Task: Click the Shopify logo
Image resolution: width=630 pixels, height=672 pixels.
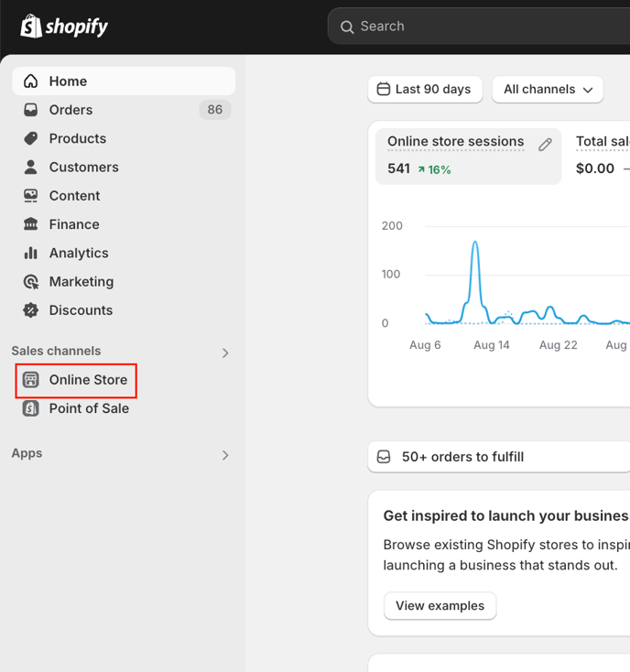Action: point(64,27)
